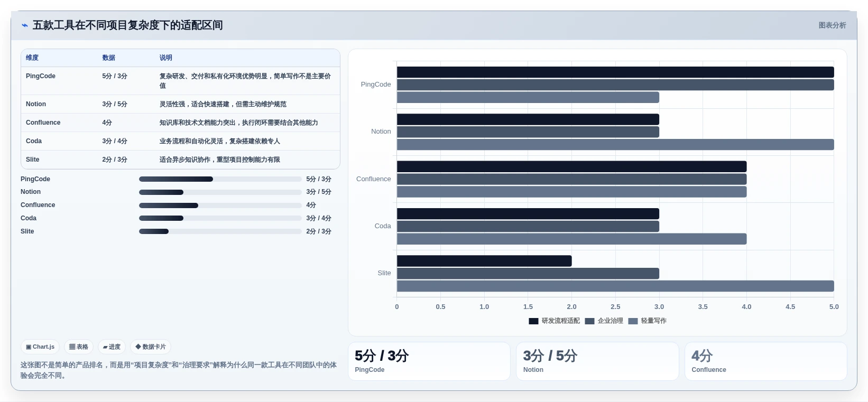Screen dimensions: 868x402
Task: Click the 维度 column header
Action: tap(32, 58)
